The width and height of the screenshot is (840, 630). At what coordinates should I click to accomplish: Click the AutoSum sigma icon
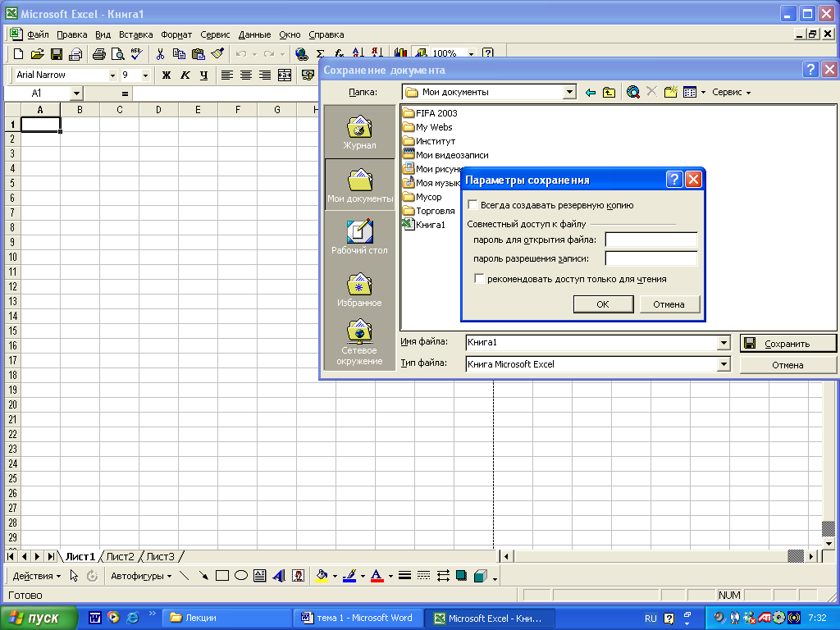coord(321,53)
